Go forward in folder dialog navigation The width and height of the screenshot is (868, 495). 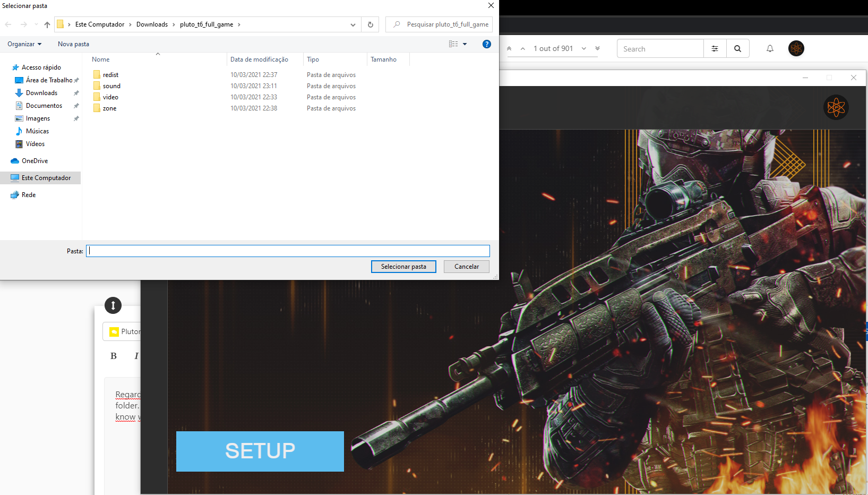24,24
